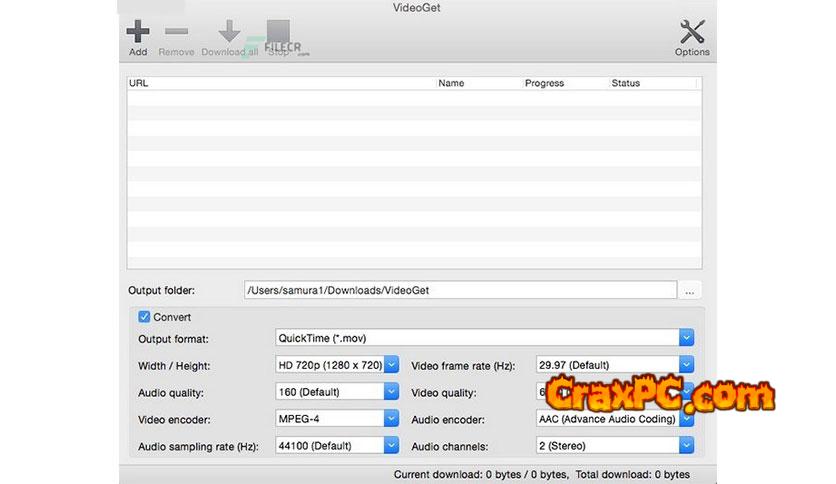
Task: Click the Add plus icon
Action: pos(138,33)
